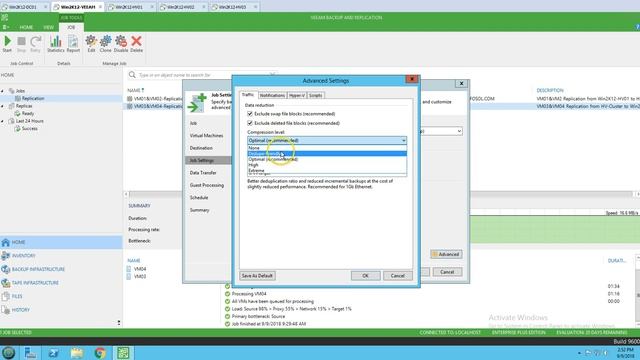Image resolution: width=640 pixels, height=360 pixels.
Task: Collapse the Compression level dropdown arrow
Action: [x=403, y=140]
